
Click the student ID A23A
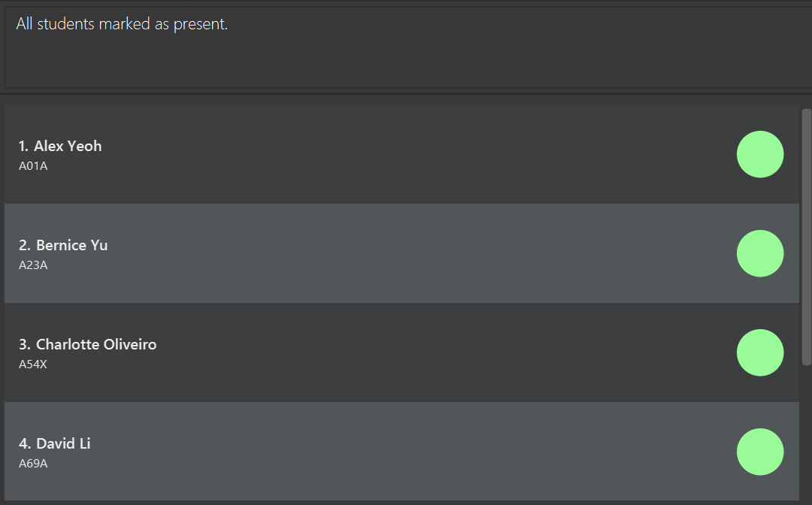click(x=33, y=265)
